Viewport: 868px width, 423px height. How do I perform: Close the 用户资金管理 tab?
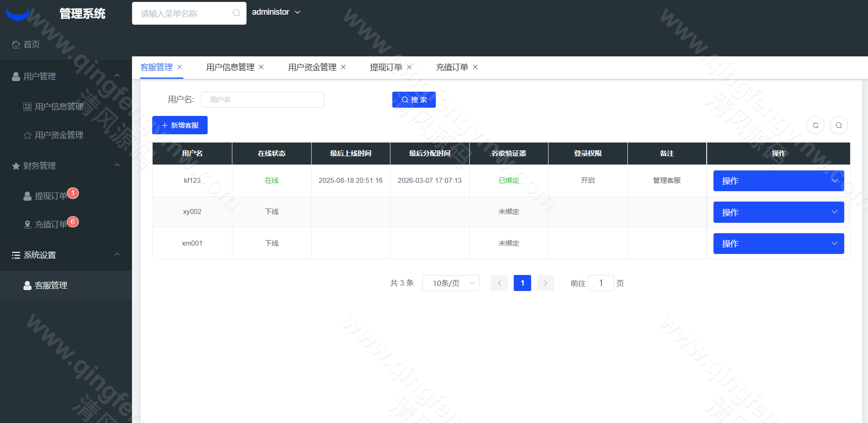coord(343,67)
